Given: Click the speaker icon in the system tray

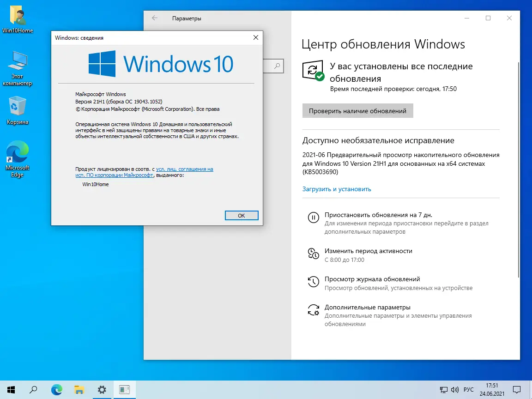Looking at the screenshot, I should (455, 389).
